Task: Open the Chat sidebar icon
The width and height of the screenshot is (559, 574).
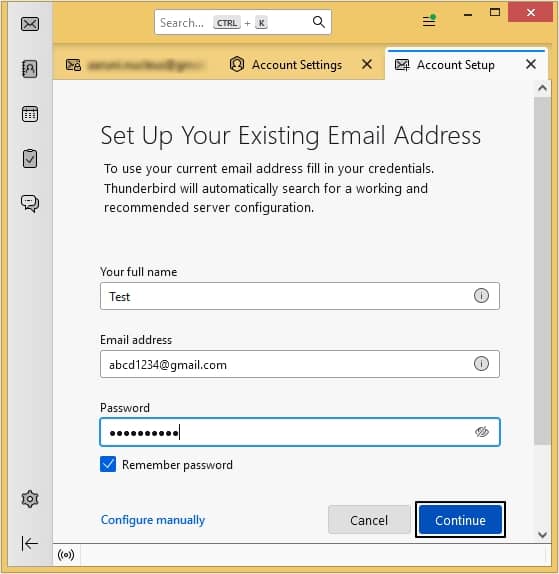Action: (x=30, y=204)
